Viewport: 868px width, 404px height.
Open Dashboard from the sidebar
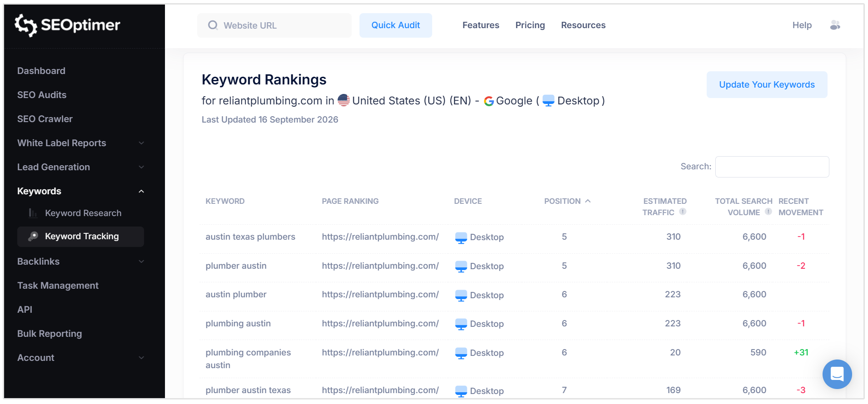(41, 71)
